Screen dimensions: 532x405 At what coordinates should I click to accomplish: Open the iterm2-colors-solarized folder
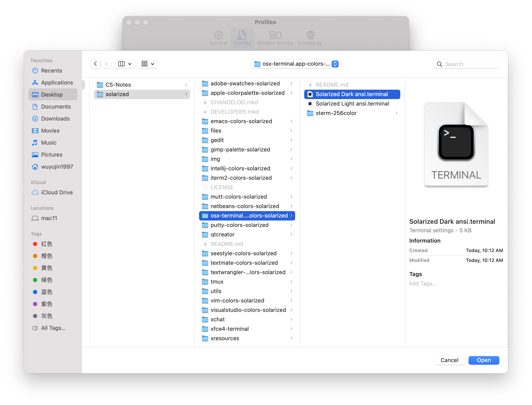point(241,178)
